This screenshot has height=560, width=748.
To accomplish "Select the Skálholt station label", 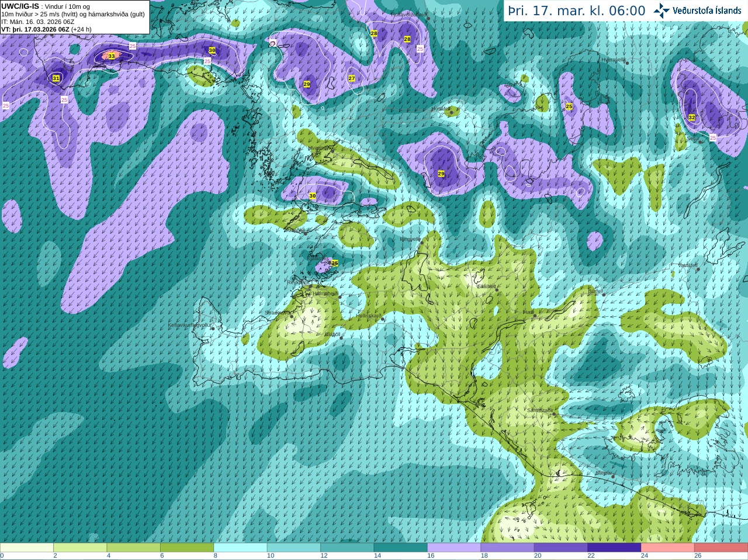I will 486,286.
